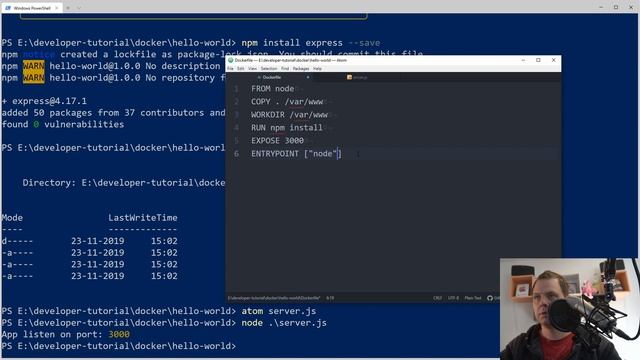
Task: Click the 'WORKDIR /var/www' line
Action: [x=289, y=115]
